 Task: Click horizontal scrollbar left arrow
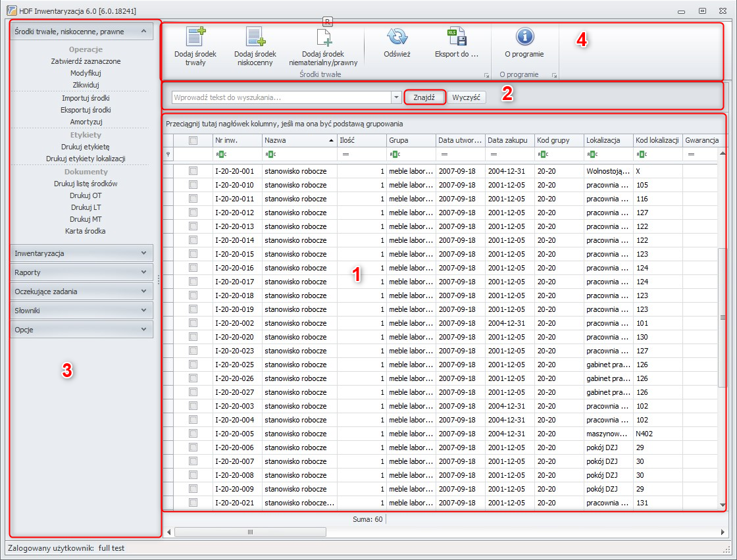coord(169,532)
